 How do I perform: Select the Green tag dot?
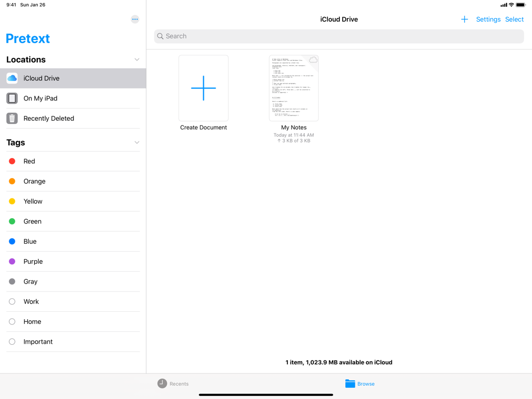click(12, 221)
